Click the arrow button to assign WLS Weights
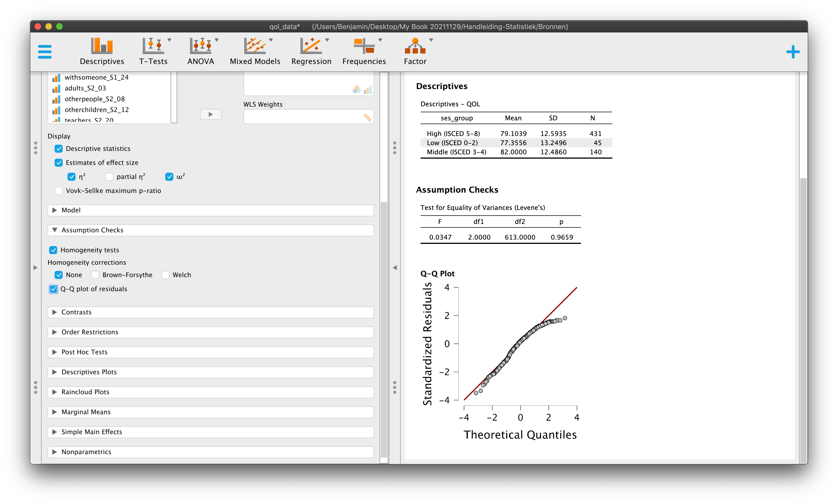838x504 pixels. 211,114
